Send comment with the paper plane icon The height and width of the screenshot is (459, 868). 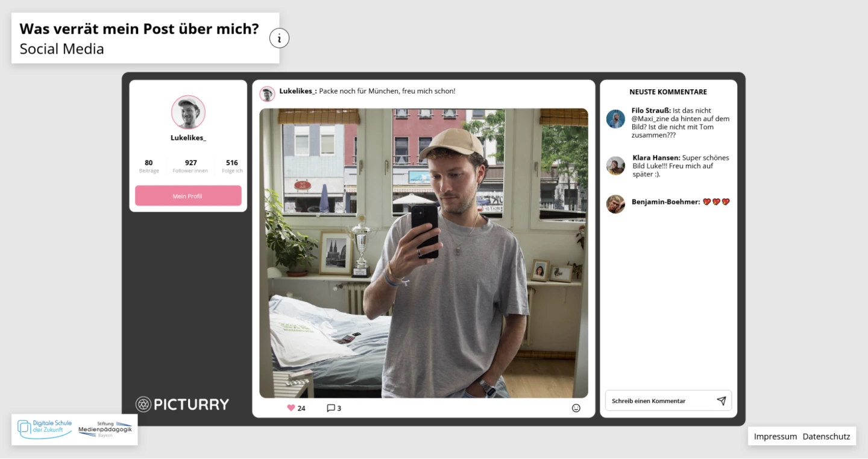(x=721, y=401)
